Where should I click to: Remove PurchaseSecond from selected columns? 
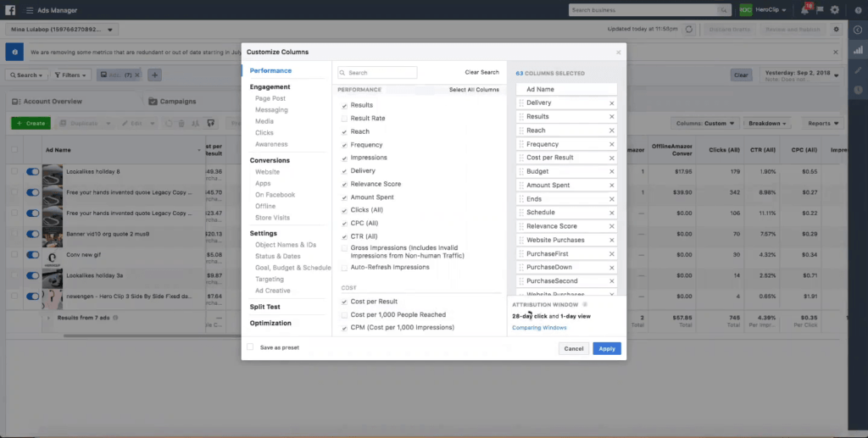click(x=612, y=281)
